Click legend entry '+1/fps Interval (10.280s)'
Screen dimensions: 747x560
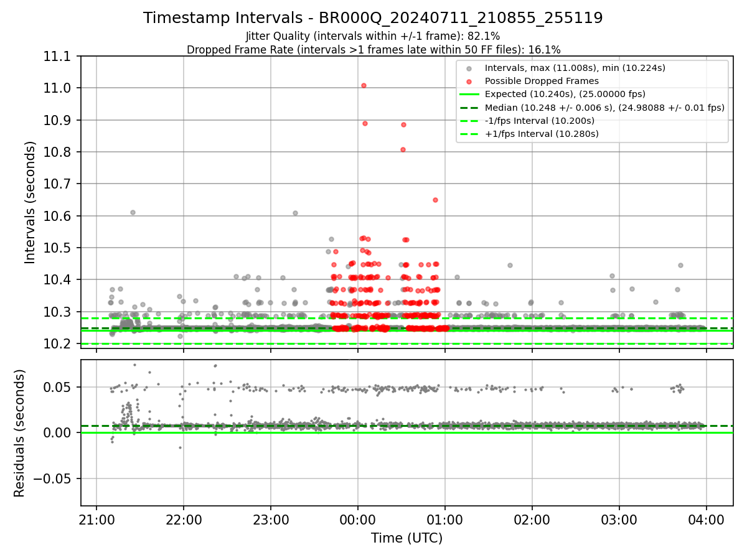point(542,134)
